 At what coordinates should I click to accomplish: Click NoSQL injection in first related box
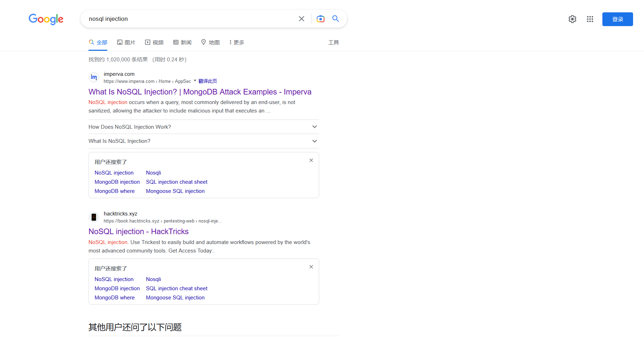114,173
